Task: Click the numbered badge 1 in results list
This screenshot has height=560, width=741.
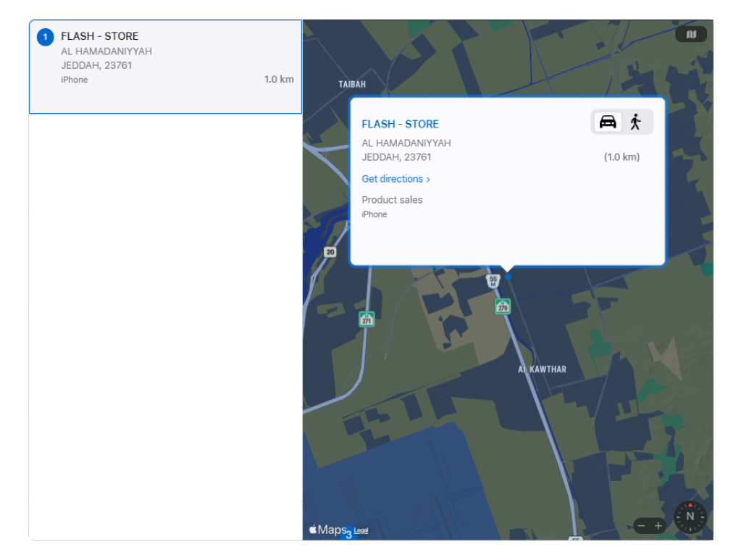Action: coord(46,37)
